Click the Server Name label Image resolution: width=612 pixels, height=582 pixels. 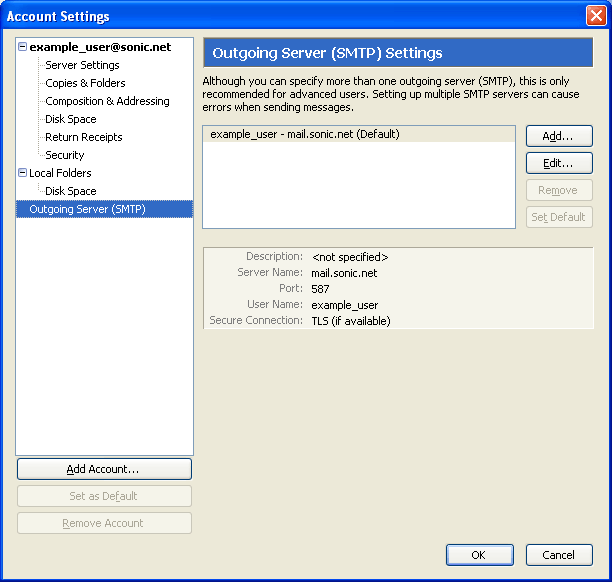[270, 272]
